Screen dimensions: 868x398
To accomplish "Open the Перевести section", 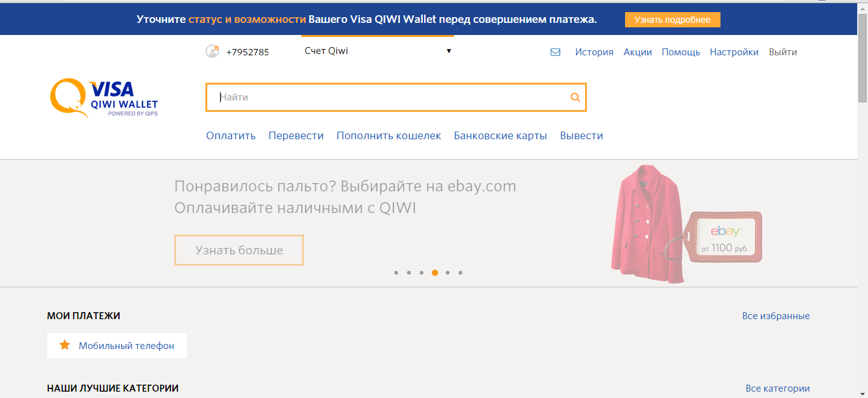I will (296, 135).
